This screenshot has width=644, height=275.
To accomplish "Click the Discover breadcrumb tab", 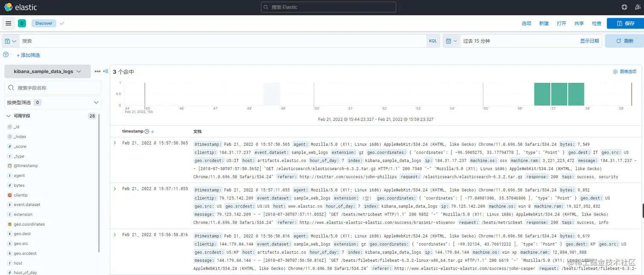I will pos(44,23).
